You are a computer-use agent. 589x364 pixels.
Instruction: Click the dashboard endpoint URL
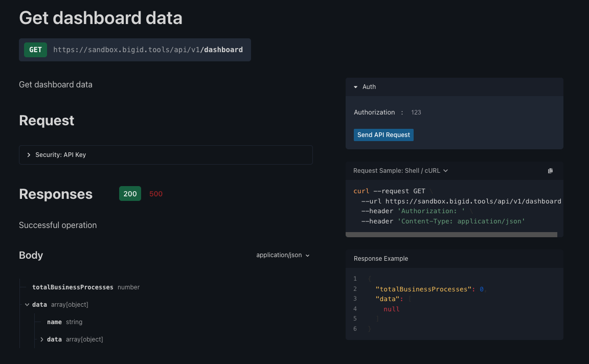(x=149, y=50)
